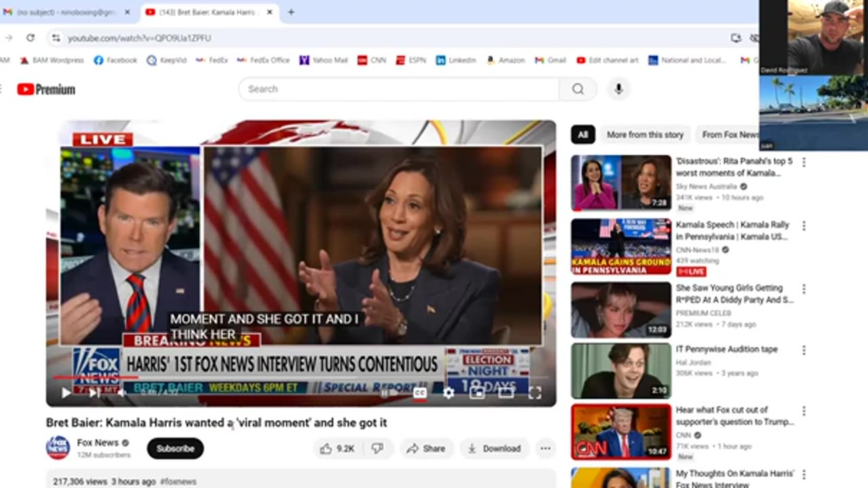The image size is (868, 488).
Task: Dislike the video
Action: [x=378, y=449]
